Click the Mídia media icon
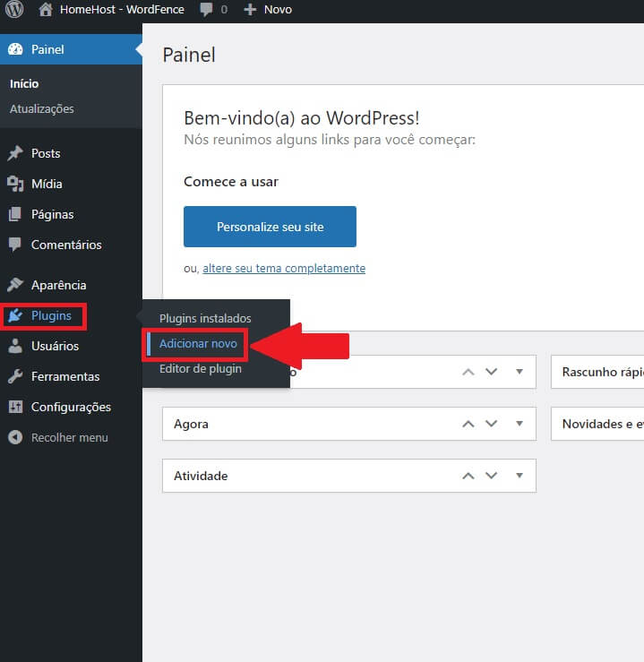Viewport: 644px width, 662px height. [x=15, y=184]
